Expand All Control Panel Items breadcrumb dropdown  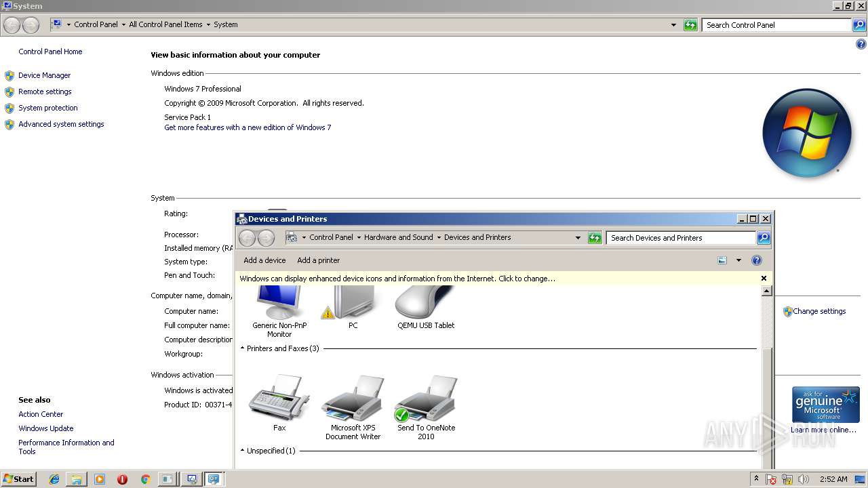[x=208, y=24]
